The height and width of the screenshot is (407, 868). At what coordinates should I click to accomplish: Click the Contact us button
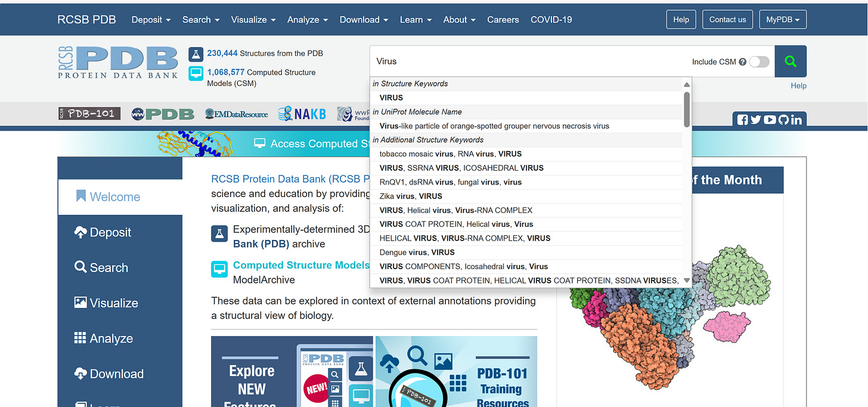tap(727, 19)
